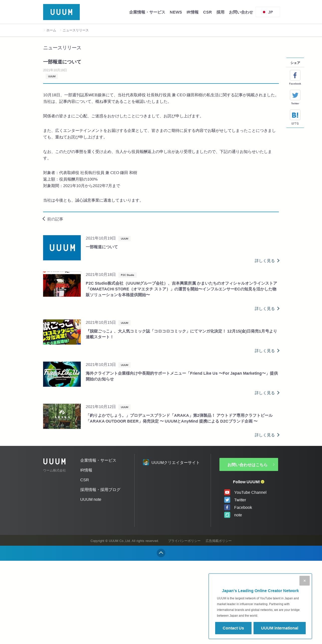322x644 pixels.
Task: Open footer link 採用情報・採用ブログ
Action: pos(100,490)
